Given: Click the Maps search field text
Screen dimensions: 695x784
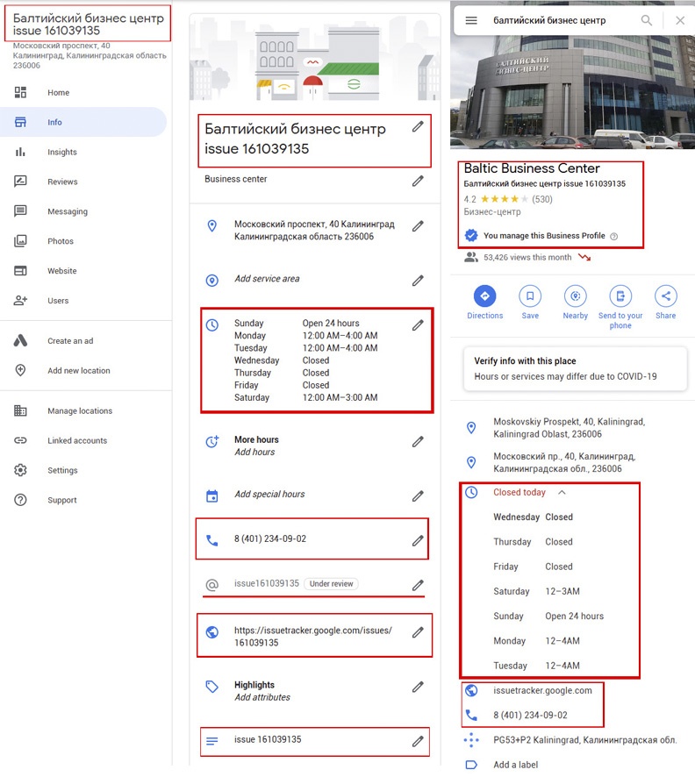Looking at the screenshot, I should (x=549, y=20).
